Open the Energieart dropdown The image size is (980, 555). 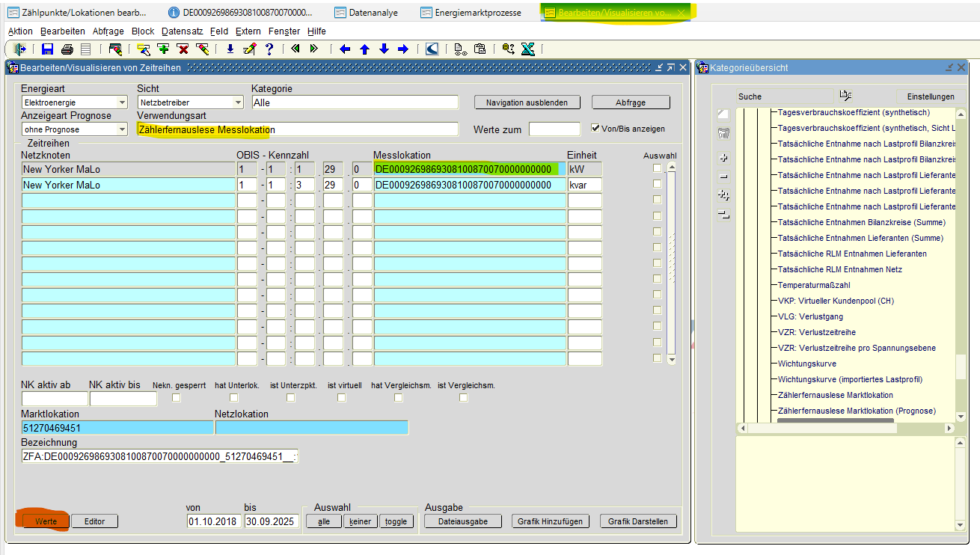tap(122, 102)
